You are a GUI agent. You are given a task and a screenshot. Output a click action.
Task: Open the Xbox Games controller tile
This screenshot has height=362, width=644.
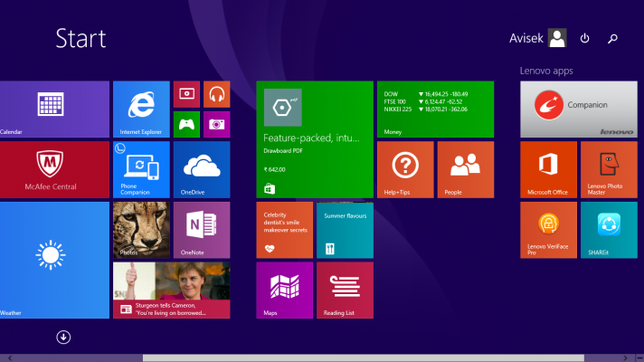click(186, 124)
